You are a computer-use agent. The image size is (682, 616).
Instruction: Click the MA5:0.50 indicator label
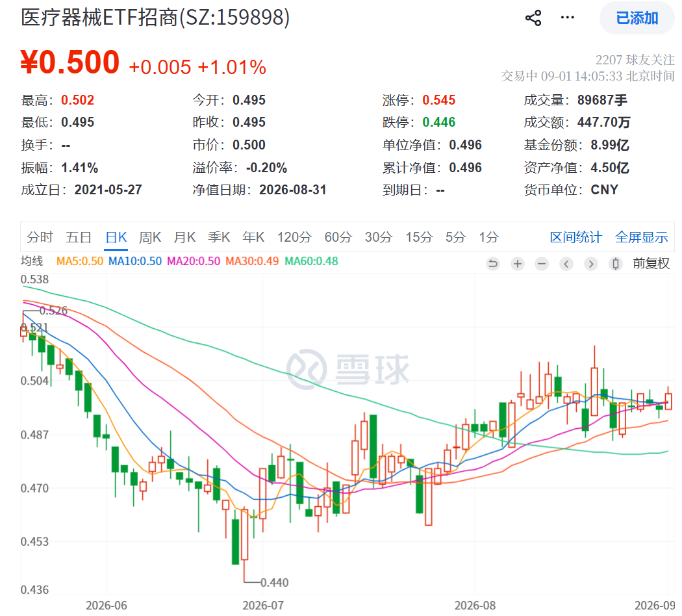pyautogui.click(x=80, y=261)
